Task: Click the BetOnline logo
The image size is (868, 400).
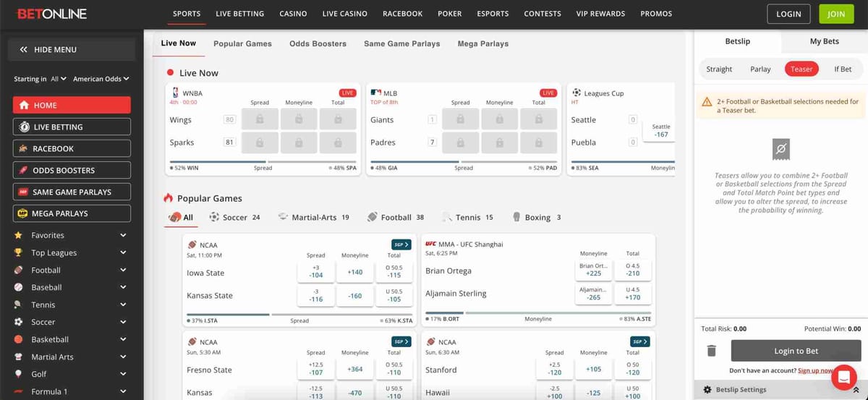Action: pos(52,14)
